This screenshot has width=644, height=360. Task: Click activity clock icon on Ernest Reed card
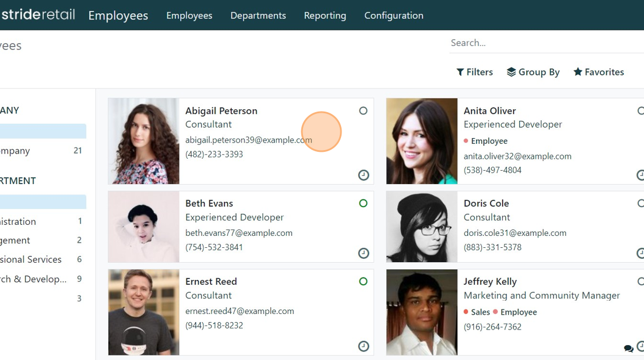click(363, 346)
